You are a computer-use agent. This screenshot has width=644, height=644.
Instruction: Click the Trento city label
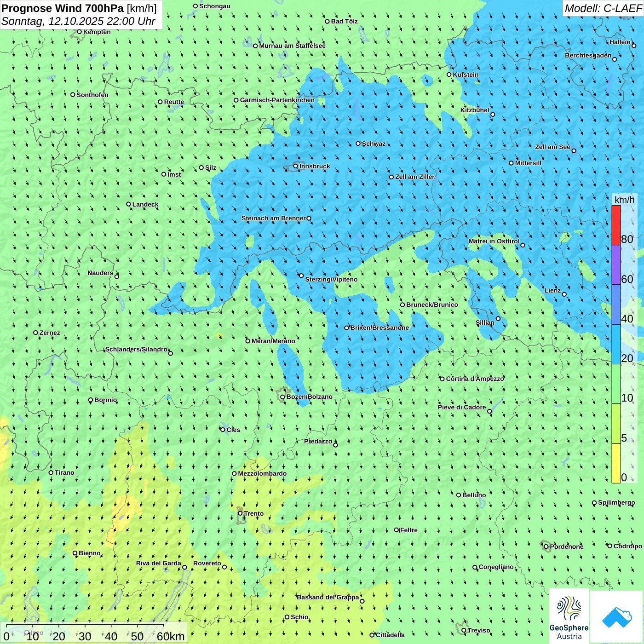pos(254,513)
